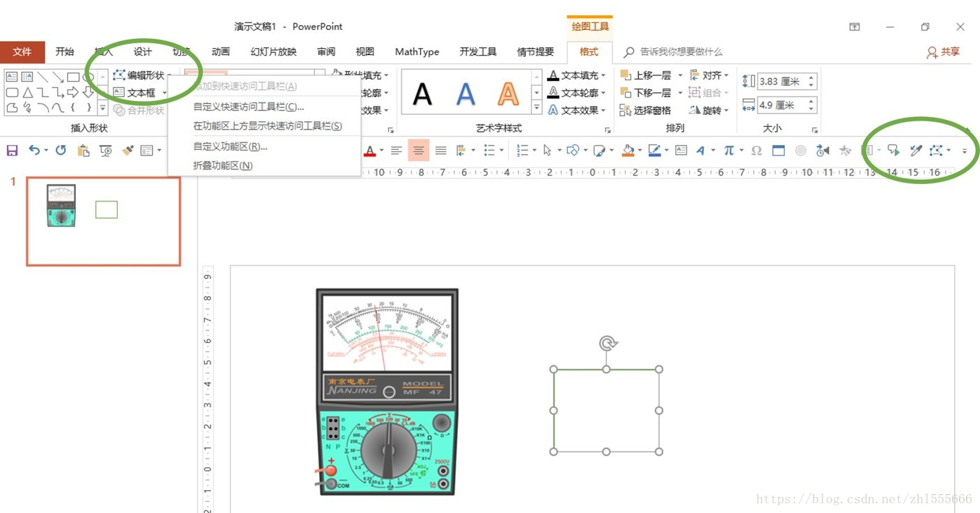Viewport: 980px width, 513px height.
Task: Apply the orange outlined WordArt style
Action: click(x=509, y=93)
